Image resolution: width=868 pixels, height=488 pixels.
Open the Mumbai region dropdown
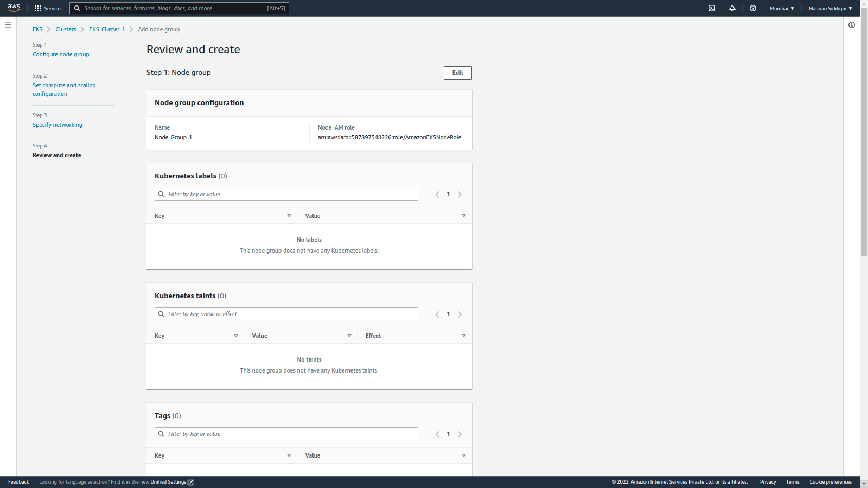coord(782,8)
